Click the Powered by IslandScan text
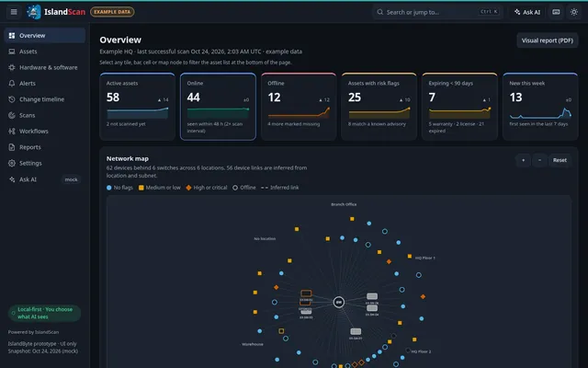 [33, 332]
